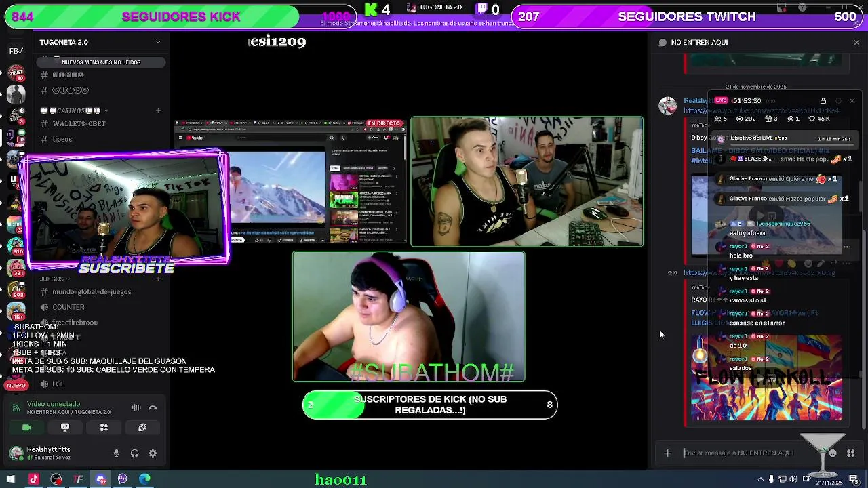
Task: Toggle noise suppression waveform icon
Action: (x=136, y=408)
